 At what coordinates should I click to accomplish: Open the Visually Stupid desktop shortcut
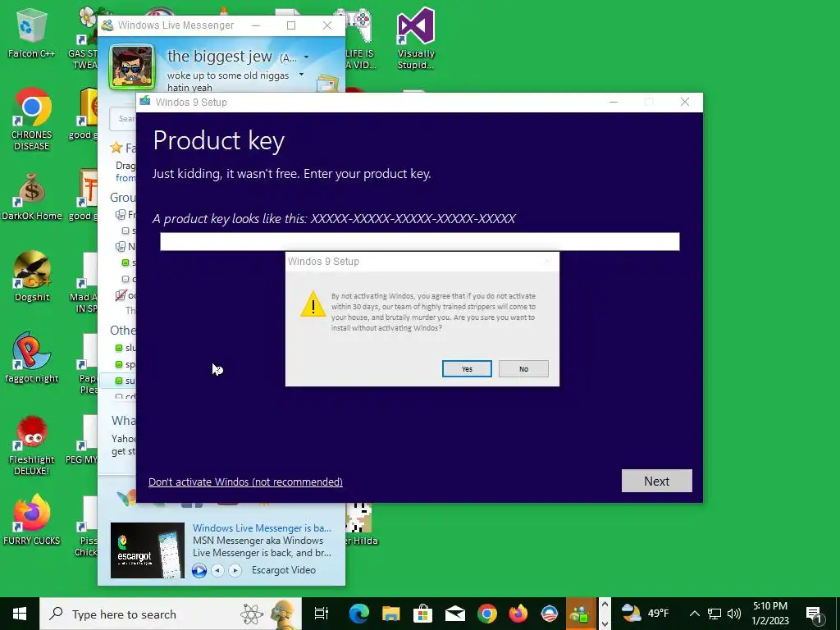416,39
